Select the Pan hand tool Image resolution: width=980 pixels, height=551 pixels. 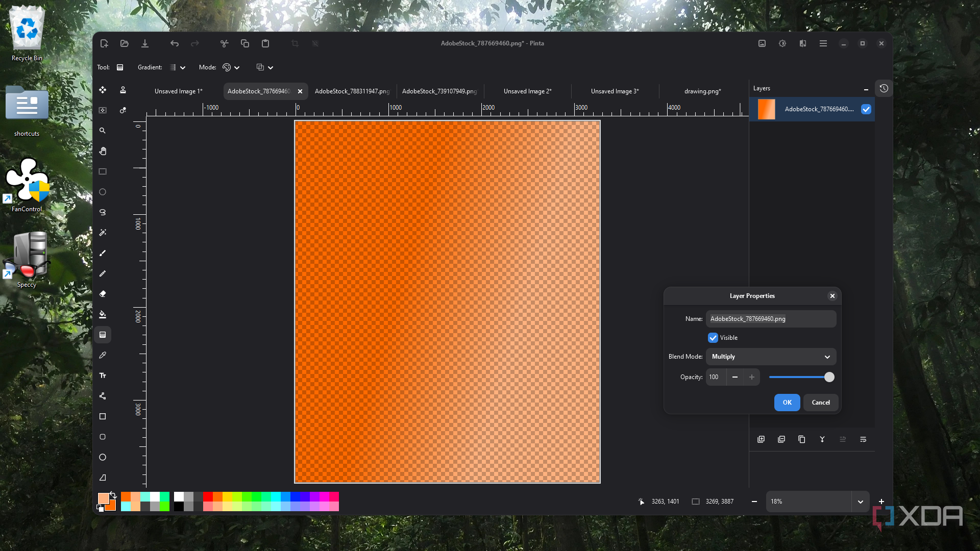[103, 151]
